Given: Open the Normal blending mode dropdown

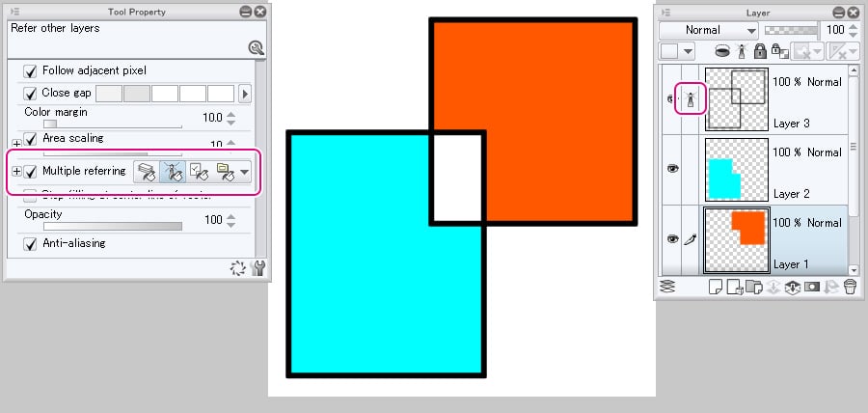Looking at the screenshot, I should click(709, 30).
